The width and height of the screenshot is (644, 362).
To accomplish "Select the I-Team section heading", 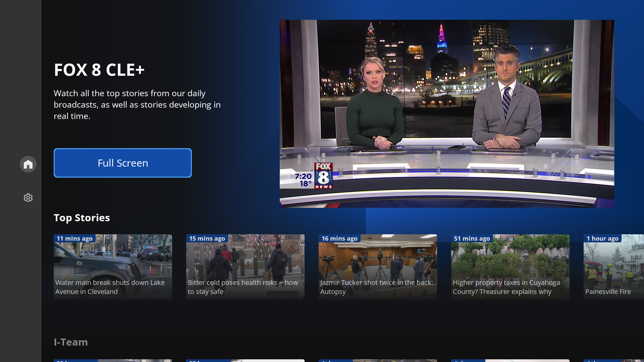I will pos(71,342).
